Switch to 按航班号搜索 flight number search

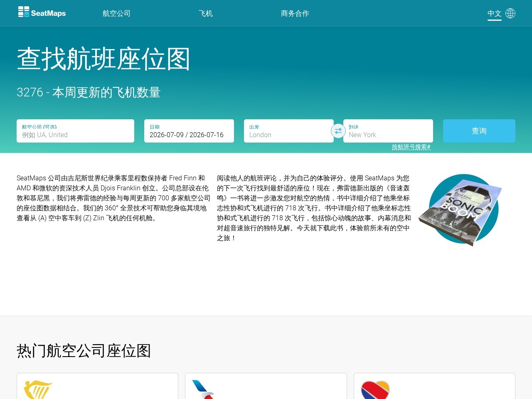pos(411,147)
